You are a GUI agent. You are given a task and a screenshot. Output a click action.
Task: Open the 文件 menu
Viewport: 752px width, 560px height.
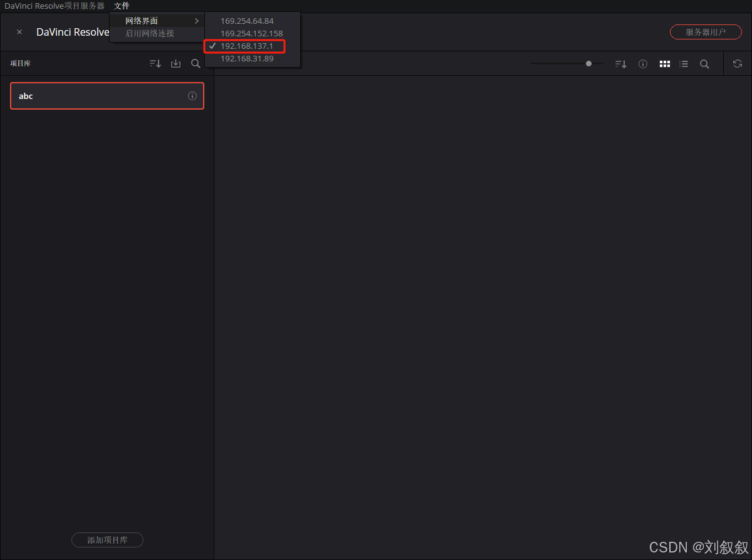[x=121, y=6]
